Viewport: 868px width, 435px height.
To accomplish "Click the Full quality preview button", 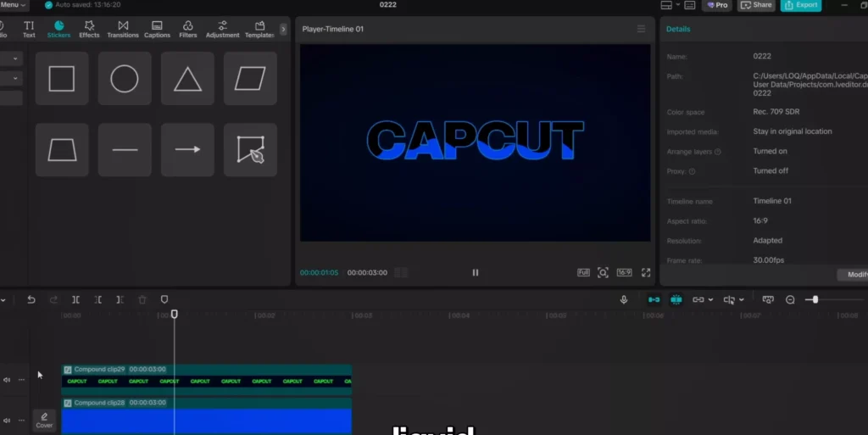I will [583, 272].
